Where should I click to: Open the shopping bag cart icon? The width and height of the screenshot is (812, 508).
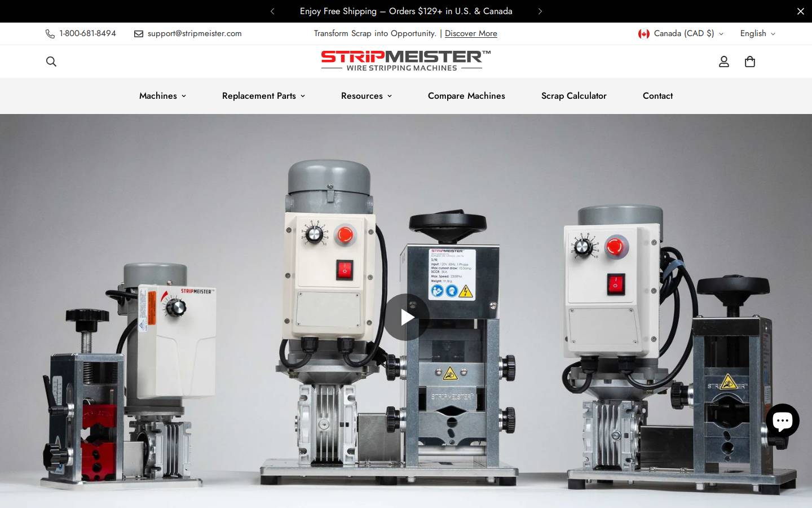tap(750, 62)
